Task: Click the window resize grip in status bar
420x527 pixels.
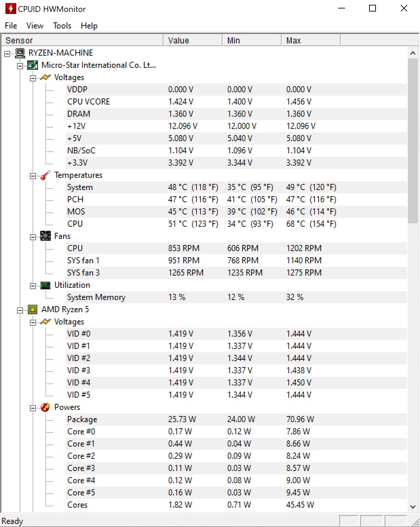Action: [415, 522]
